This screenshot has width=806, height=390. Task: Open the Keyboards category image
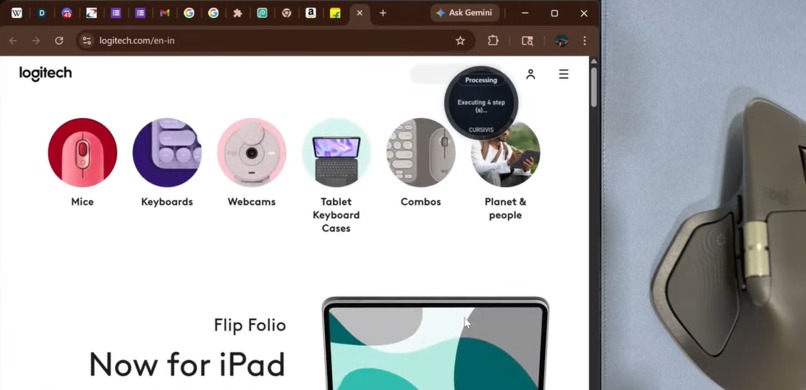(167, 153)
